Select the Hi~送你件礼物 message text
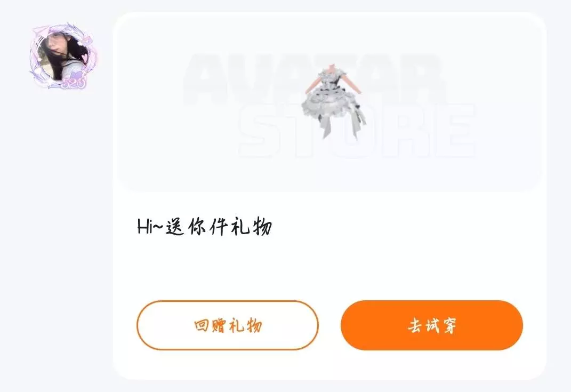Screen dimensions: 571x392 [205, 227]
